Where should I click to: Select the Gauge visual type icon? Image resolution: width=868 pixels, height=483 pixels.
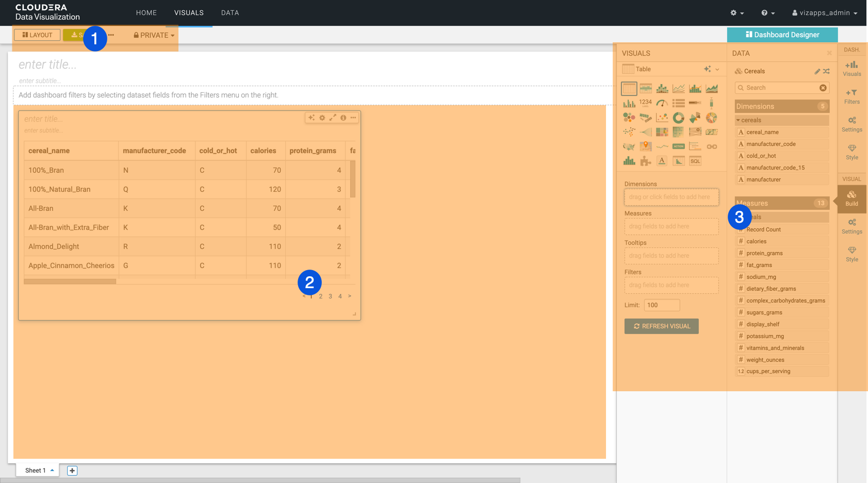[x=662, y=103]
